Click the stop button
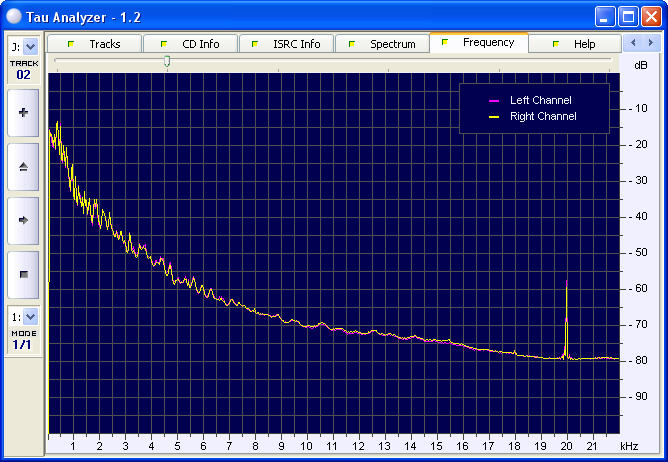 (23, 274)
